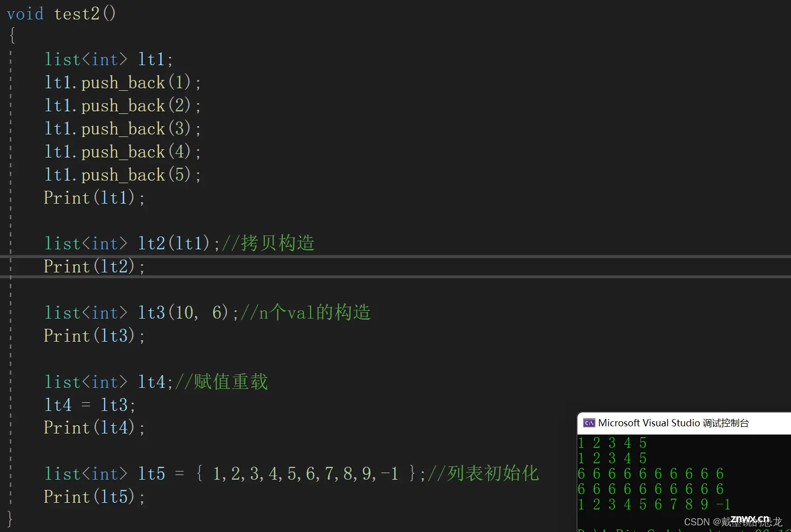Click the second console output line '1 2 3 4 5'

[612, 458]
